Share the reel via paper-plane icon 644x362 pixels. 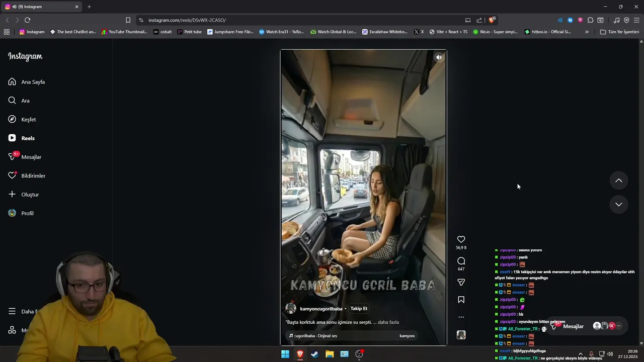click(461, 283)
